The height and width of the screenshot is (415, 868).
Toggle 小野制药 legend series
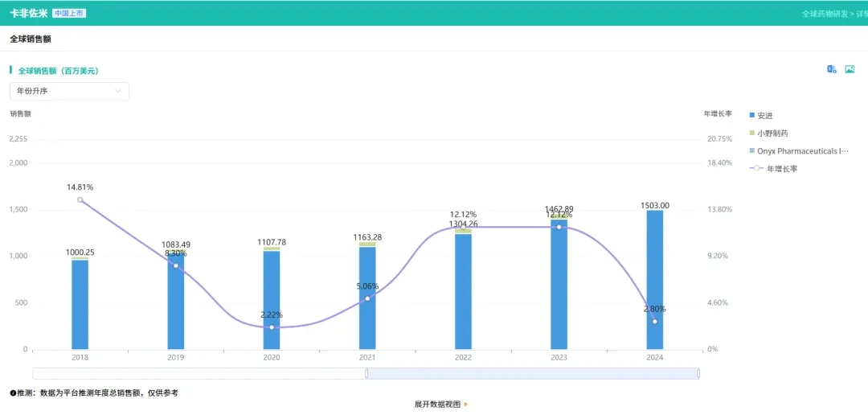coord(768,133)
